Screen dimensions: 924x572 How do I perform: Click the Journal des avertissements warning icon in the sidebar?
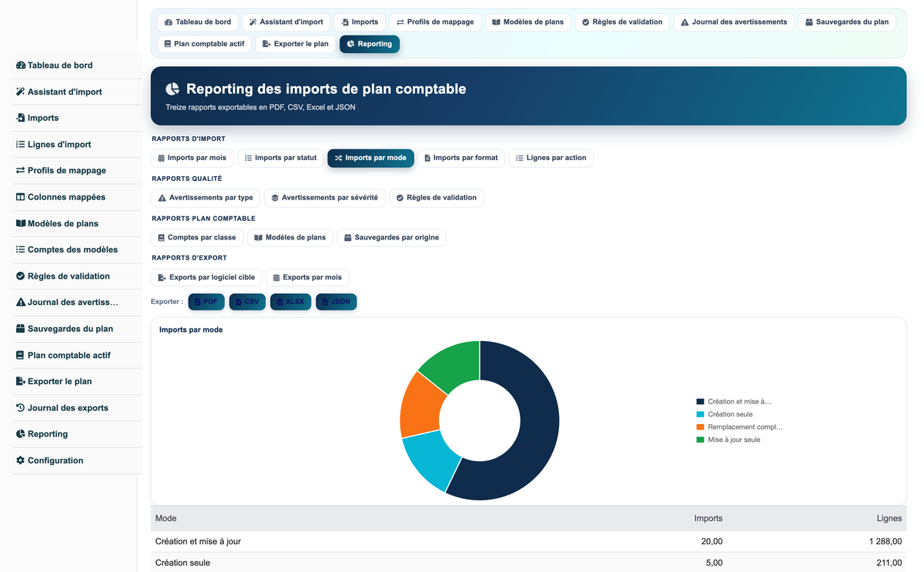click(x=21, y=302)
